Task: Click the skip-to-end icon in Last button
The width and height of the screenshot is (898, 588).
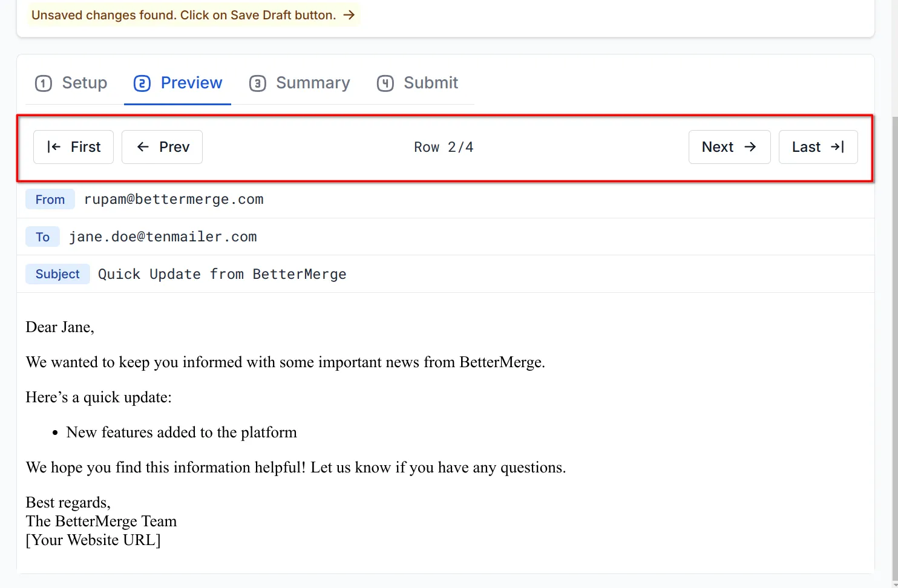Action: pyautogui.click(x=837, y=146)
